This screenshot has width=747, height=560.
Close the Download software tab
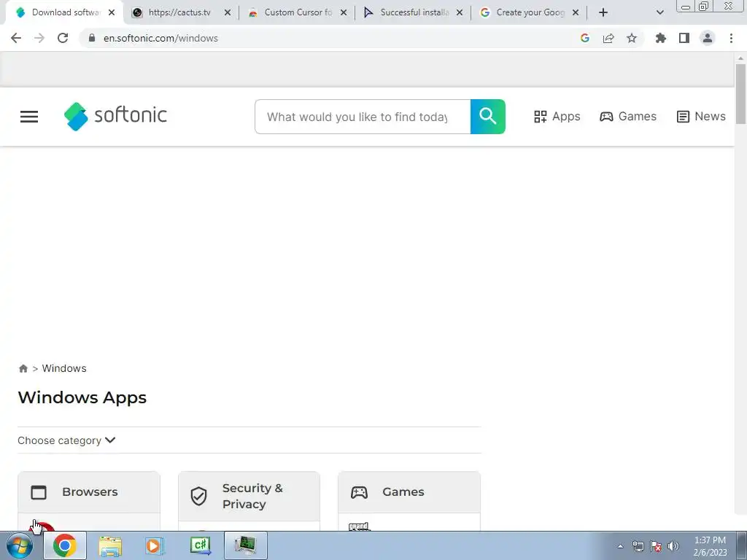(x=112, y=13)
